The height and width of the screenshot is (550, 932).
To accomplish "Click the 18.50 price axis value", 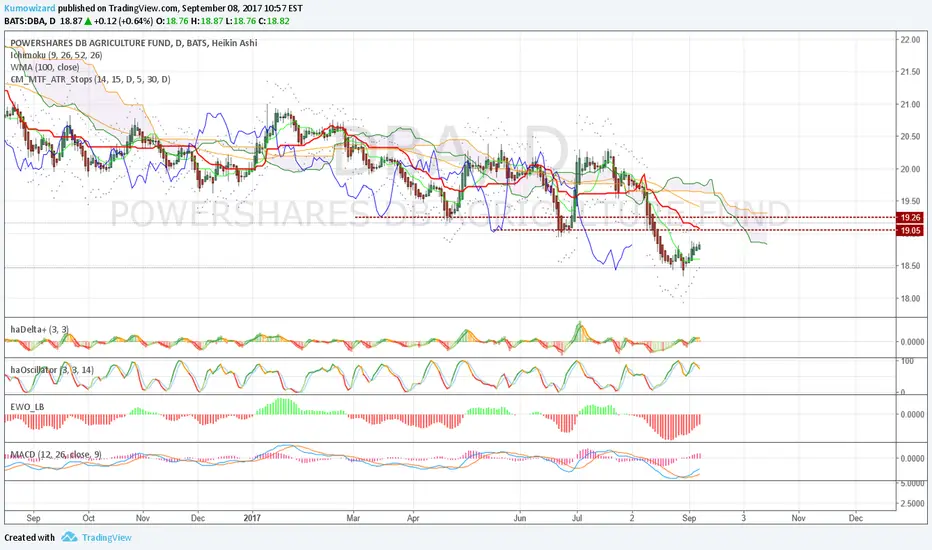I will [909, 266].
